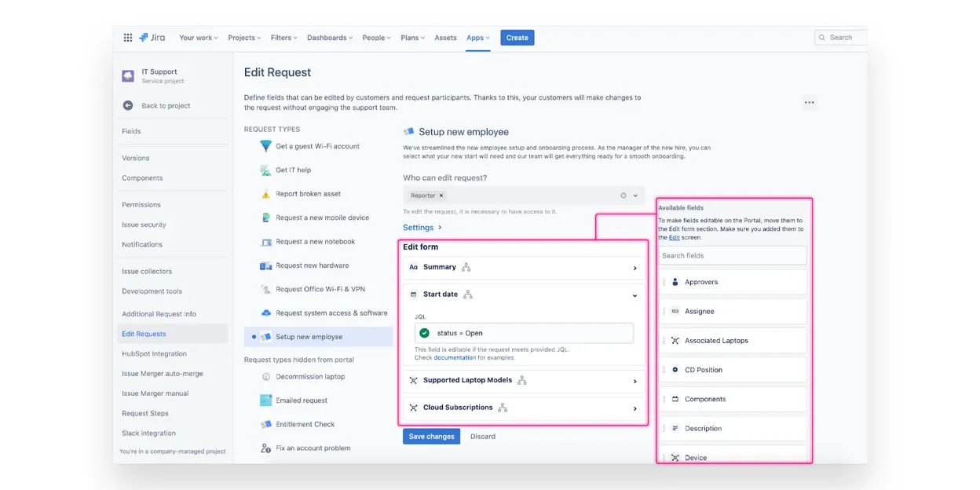Open the app switcher grid icon
Image resolution: width=980 pixels, height=490 pixels.
(x=128, y=38)
